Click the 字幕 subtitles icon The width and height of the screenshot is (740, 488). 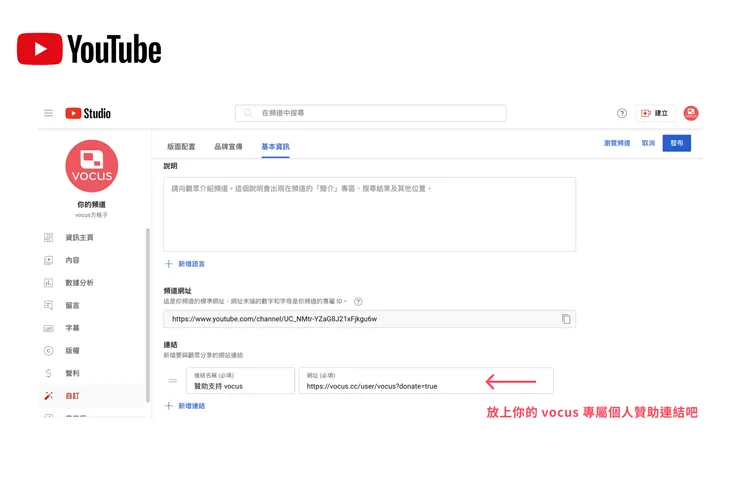coord(48,328)
